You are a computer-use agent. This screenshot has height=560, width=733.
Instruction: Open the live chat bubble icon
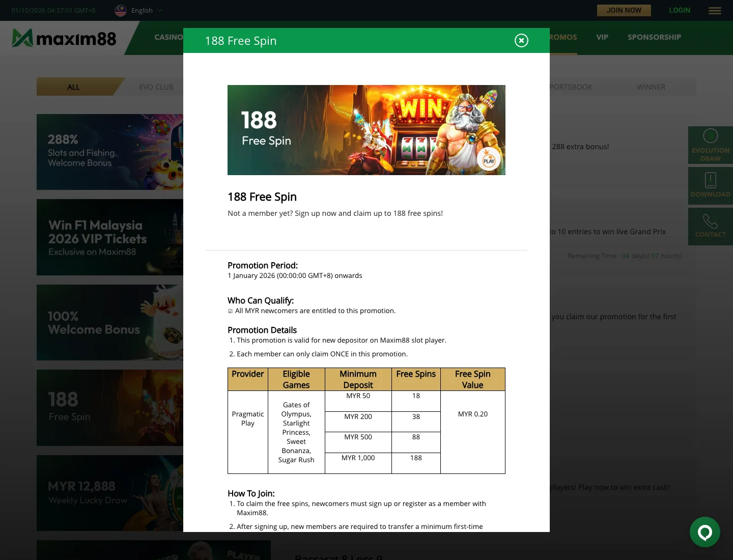click(705, 532)
